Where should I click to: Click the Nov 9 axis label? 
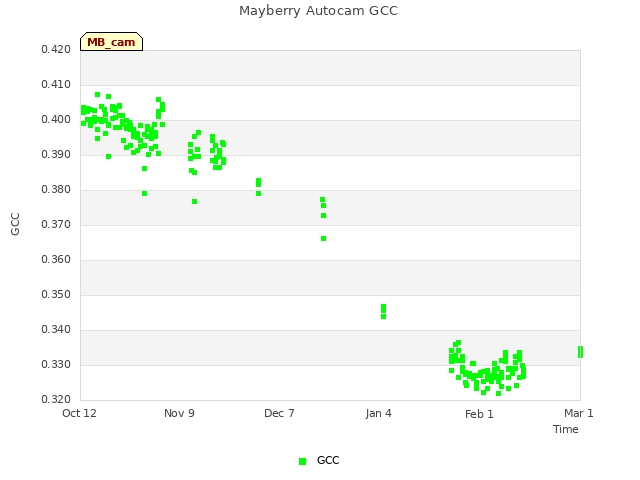click(179, 413)
